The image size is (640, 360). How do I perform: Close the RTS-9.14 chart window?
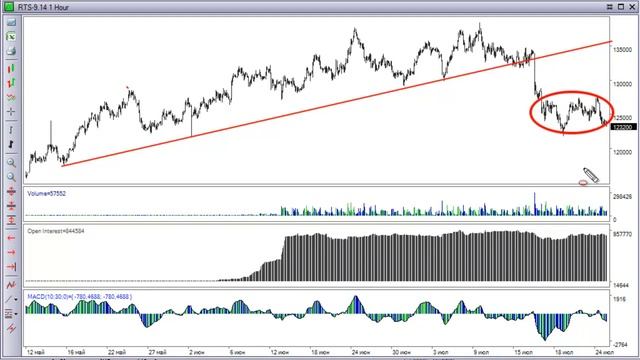[632, 7]
